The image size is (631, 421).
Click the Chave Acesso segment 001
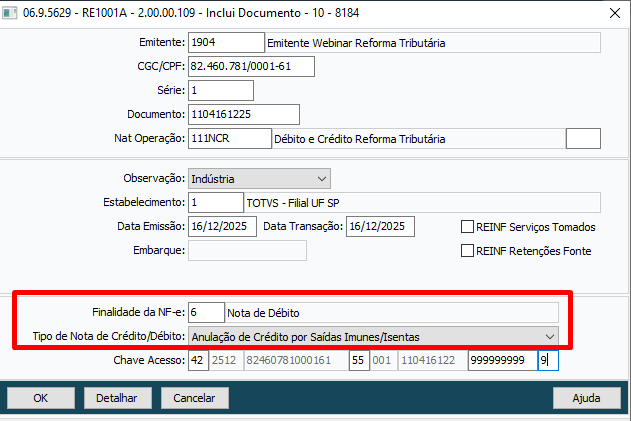pyautogui.click(x=384, y=360)
